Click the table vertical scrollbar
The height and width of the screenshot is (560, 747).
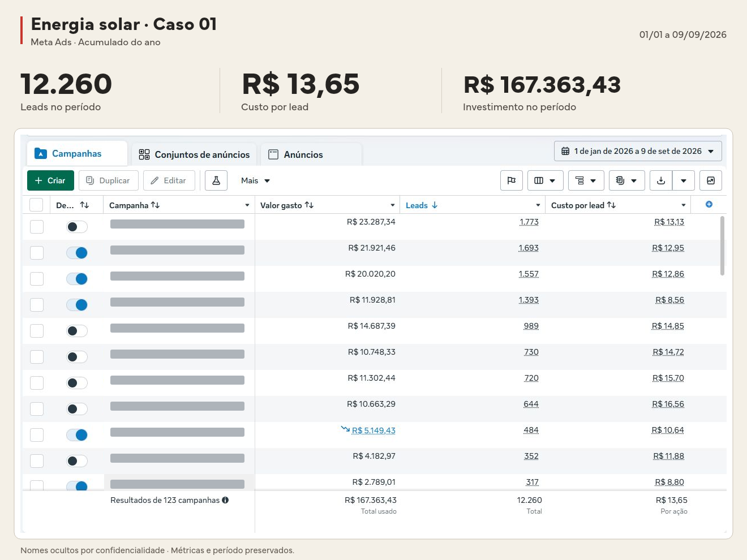(722, 245)
